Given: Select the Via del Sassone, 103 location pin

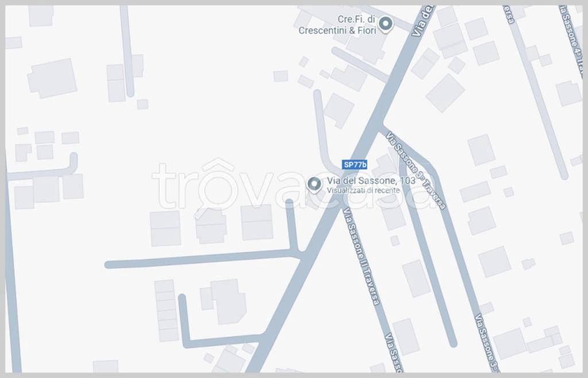Looking at the screenshot, I should (x=314, y=184).
